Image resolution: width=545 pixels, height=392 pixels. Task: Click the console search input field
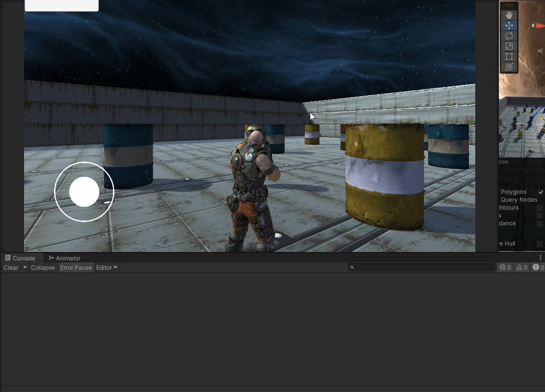pos(422,268)
